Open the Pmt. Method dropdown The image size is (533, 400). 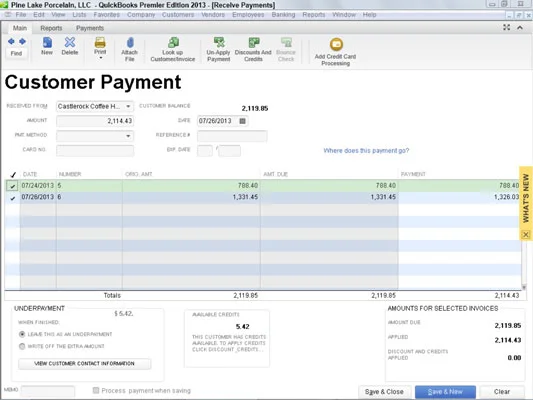tap(128, 136)
